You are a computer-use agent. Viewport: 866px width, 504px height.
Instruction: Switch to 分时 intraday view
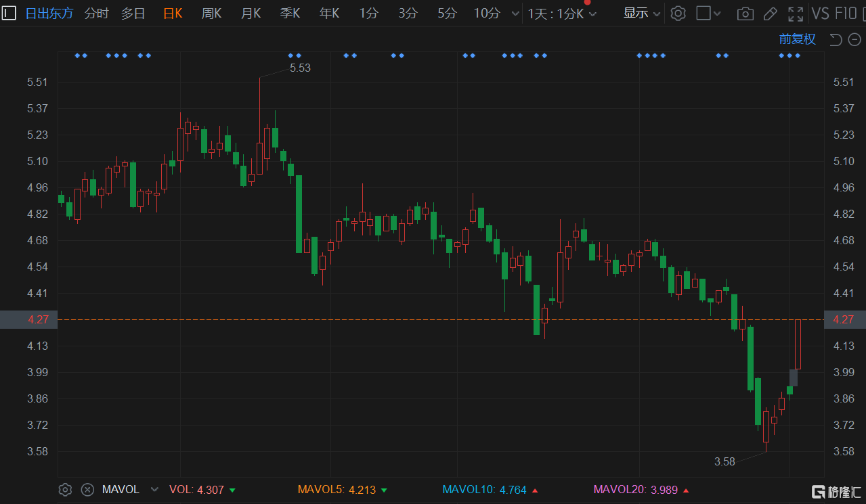point(96,14)
